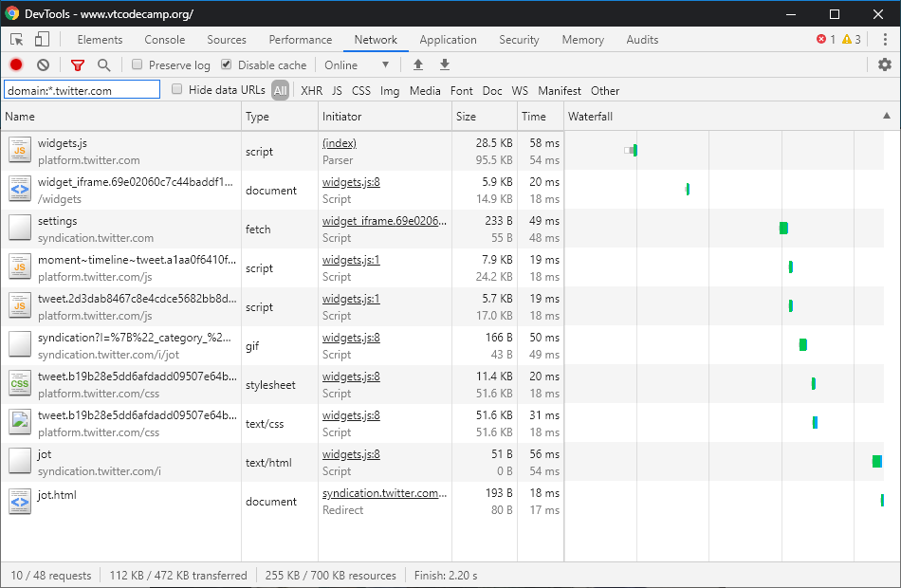Filter requests by Font
Viewport: 901px width, 588px height.
[x=462, y=91]
